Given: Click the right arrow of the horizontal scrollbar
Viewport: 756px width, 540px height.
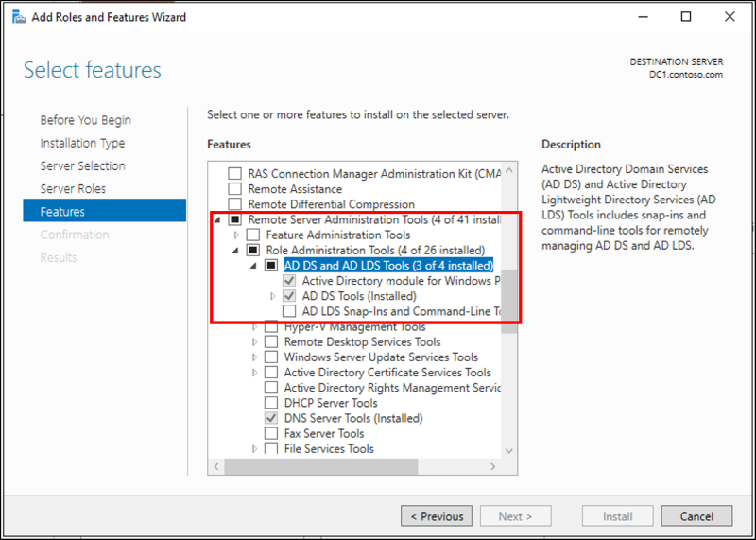Looking at the screenshot, I should (492, 466).
